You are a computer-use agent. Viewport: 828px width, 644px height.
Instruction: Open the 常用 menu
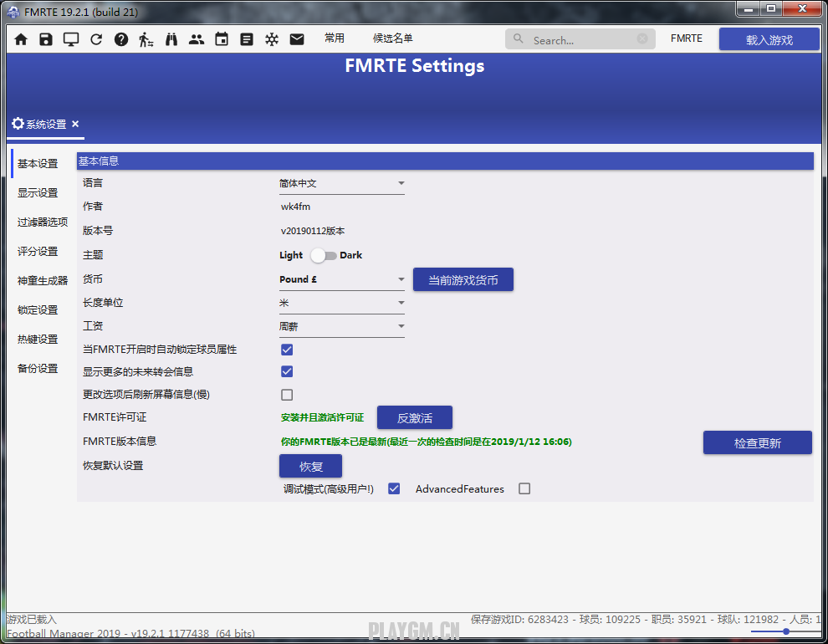(x=335, y=38)
